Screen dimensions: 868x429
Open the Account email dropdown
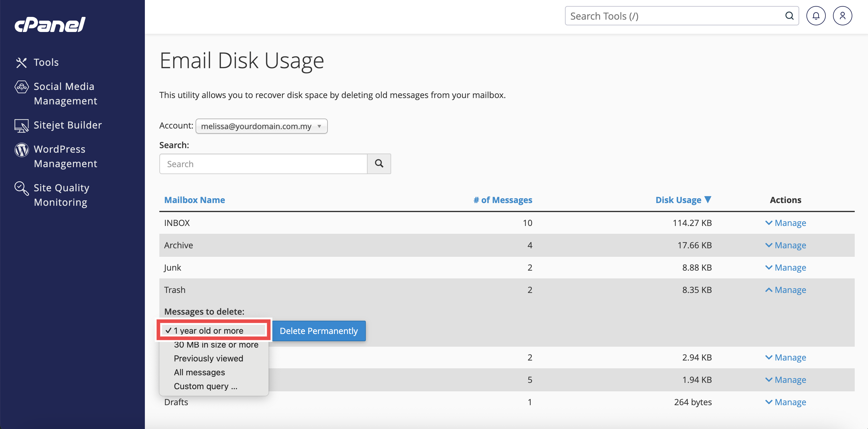click(261, 126)
